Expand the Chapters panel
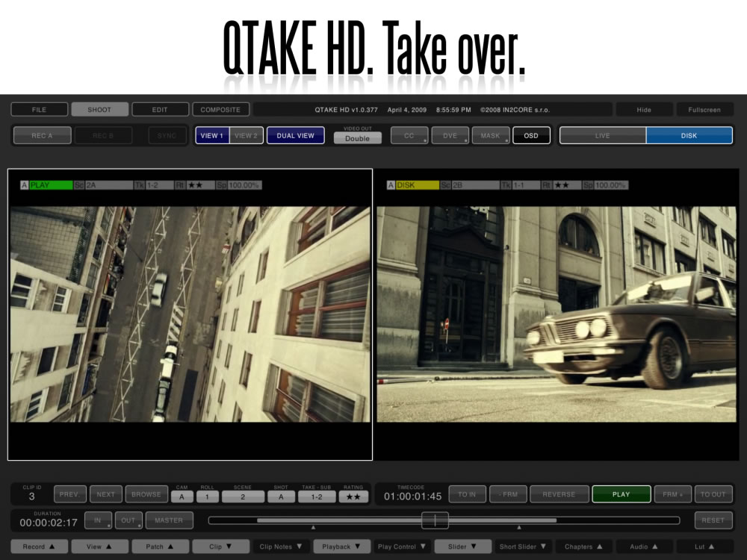Image resolution: width=747 pixels, height=560 pixels. click(x=583, y=547)
